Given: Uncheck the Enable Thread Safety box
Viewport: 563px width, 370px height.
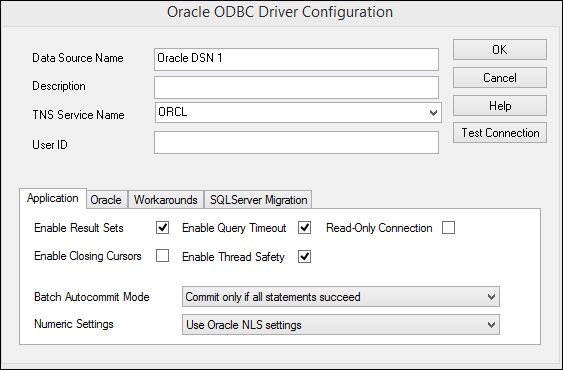Looking at the screenshot, I should 304,256.
